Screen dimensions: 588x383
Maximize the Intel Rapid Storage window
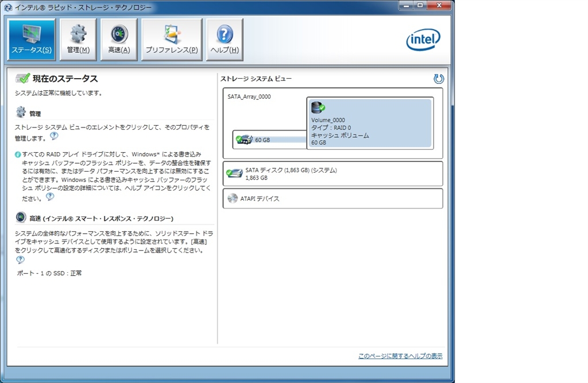[x=420, y=5]
